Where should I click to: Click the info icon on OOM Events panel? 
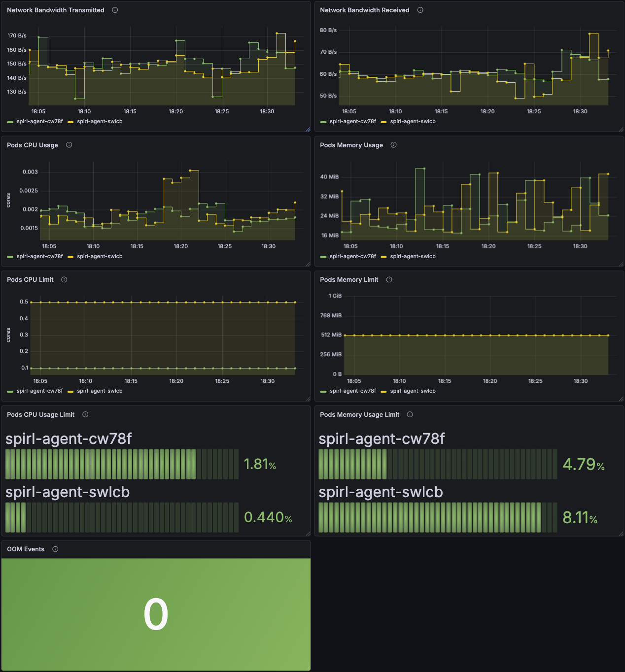point(55,549)
